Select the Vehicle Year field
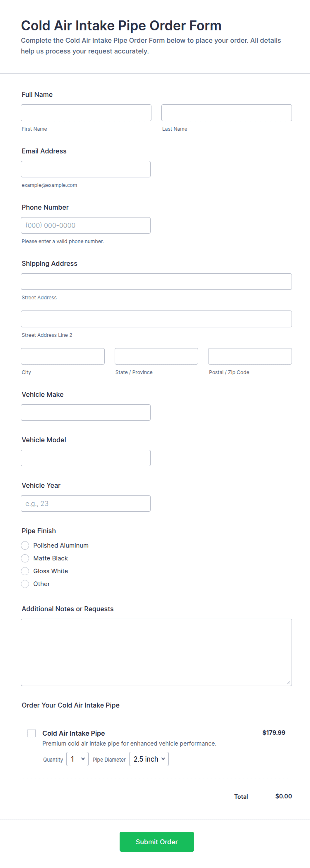Image resolution: width=310 pixels, height=868 pixels. click(85, 503)
